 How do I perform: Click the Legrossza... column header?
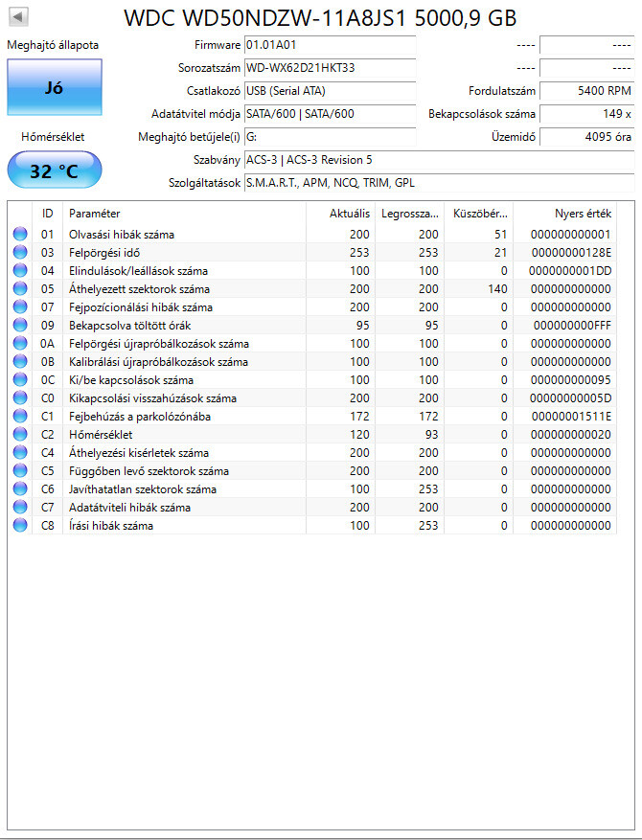click(410, 214)
